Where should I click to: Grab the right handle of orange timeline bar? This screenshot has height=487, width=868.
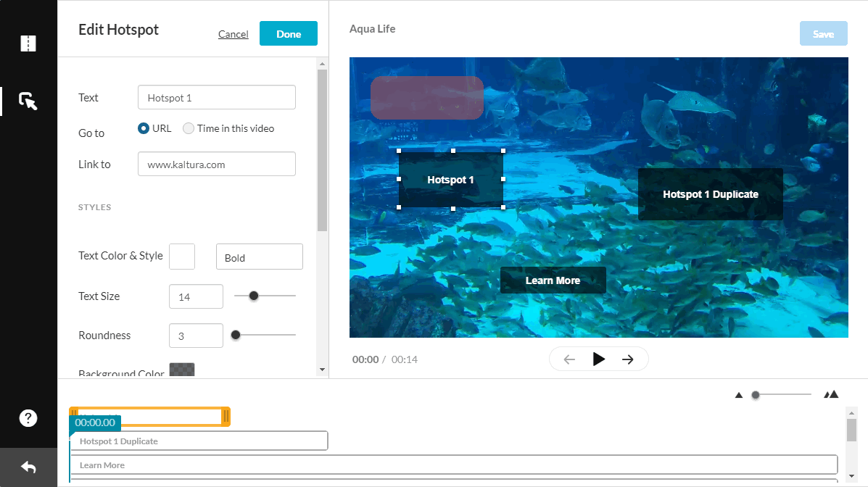pos(226,417)
